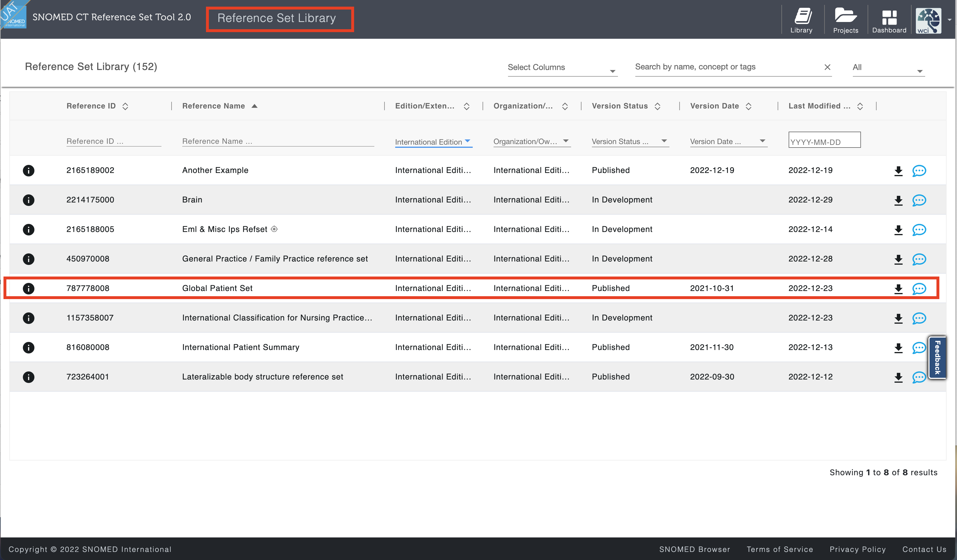This screenshot has height=560, width=957.
Task: Download the Another Example refset
Action: pyautogui.click(x=898, y=171)
